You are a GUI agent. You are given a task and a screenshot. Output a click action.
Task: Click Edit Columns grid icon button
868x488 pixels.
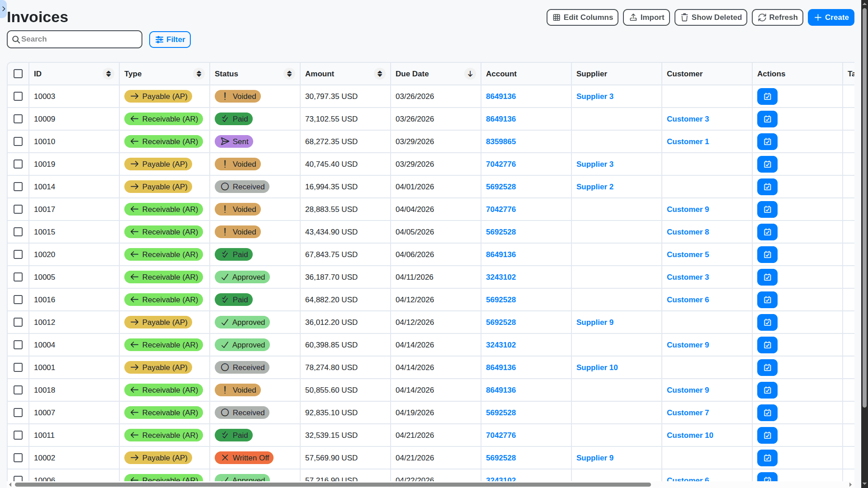[582, 17]
